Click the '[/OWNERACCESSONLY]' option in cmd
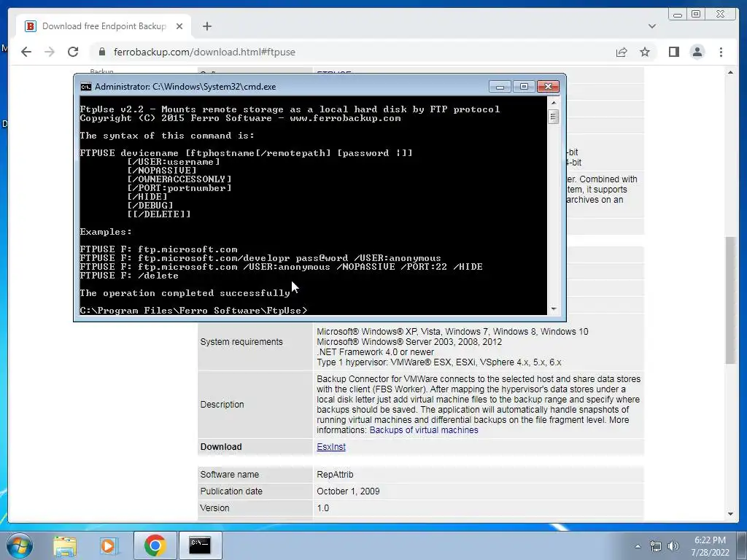The height and width of the screenshot is (560, 747). (x=179, y=179)
